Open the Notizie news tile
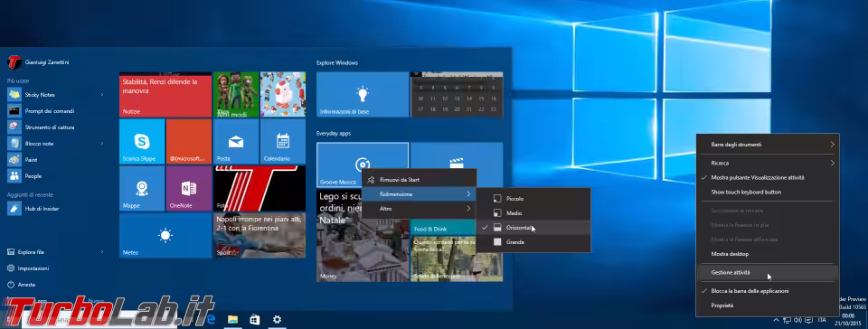The image size is (868, 329). [x=165, y=94]
